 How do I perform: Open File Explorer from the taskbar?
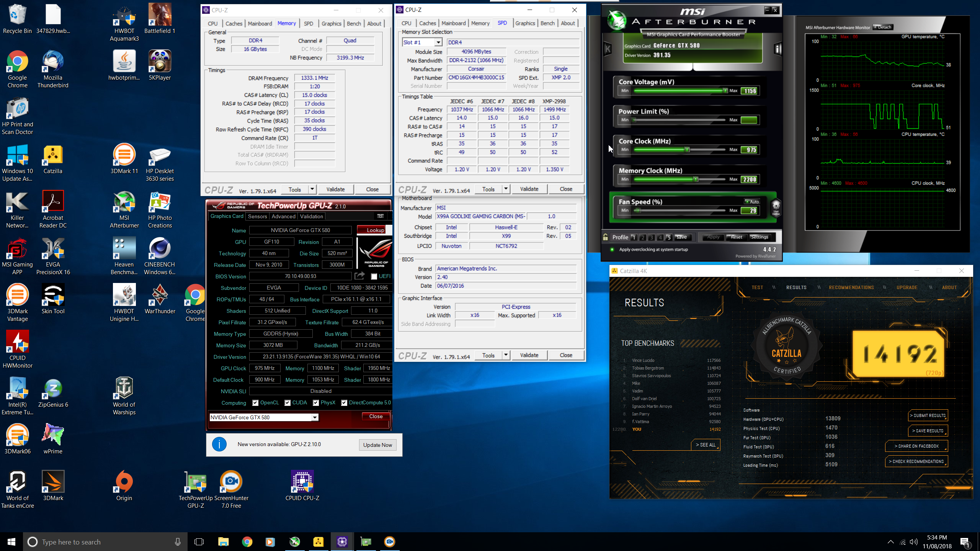coord(223,541)
